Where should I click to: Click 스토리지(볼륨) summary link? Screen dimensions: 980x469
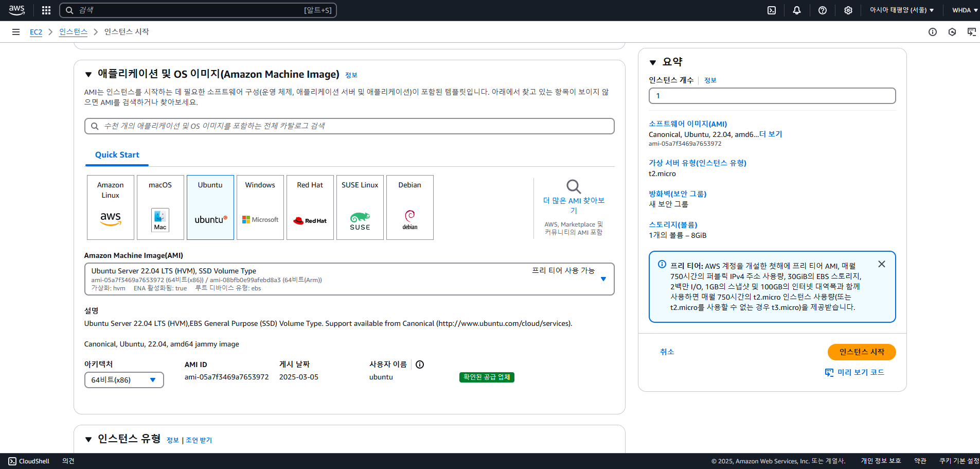(x=673, y=225)
